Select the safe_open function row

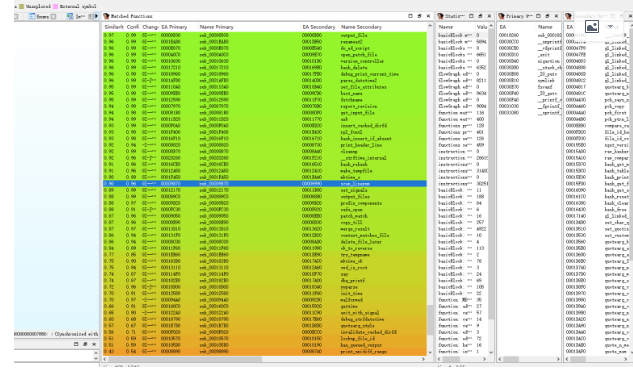[264, 210]
